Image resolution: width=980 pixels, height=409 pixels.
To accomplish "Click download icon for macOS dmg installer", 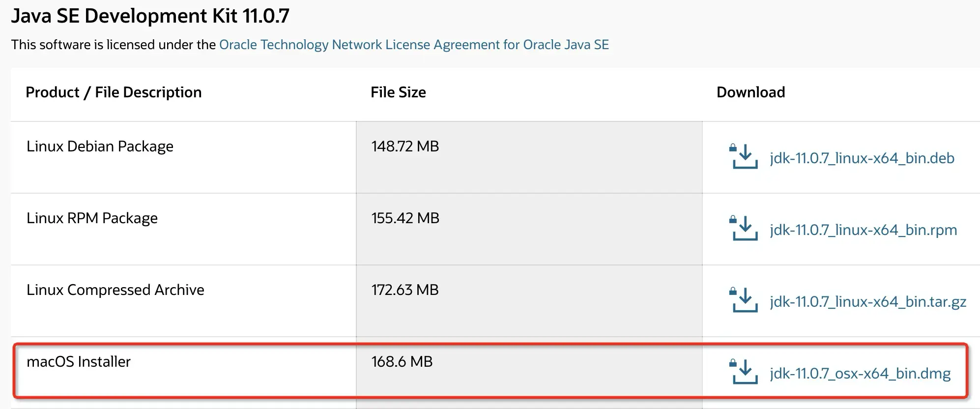I will [744, 372].
